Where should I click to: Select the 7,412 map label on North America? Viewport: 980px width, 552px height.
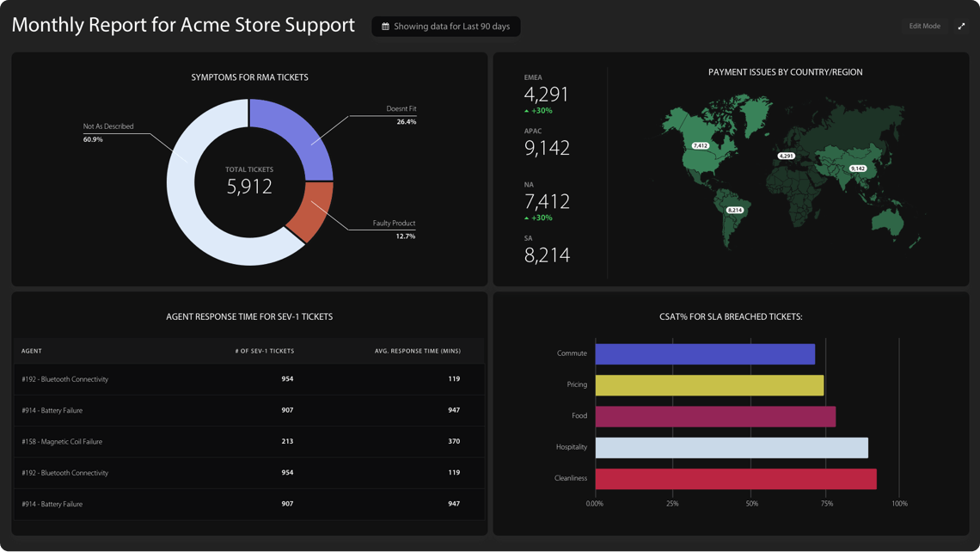(x=700, y=145)
